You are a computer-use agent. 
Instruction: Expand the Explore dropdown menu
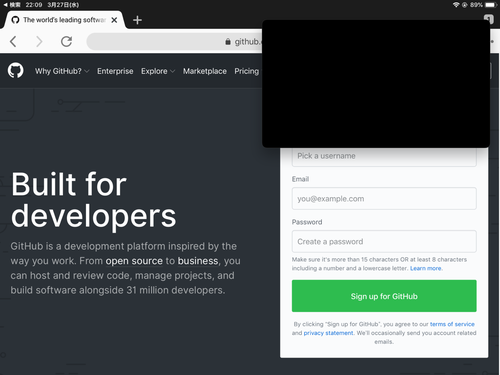[158, 71]
